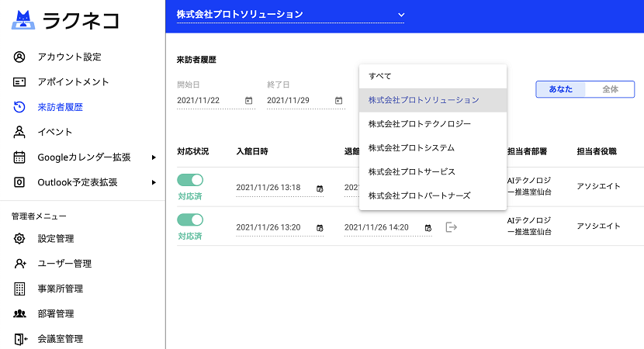The image size is (644, 349).
Task: Open 来訪者履歴 in the sidebar
Action: coord(61,107)
